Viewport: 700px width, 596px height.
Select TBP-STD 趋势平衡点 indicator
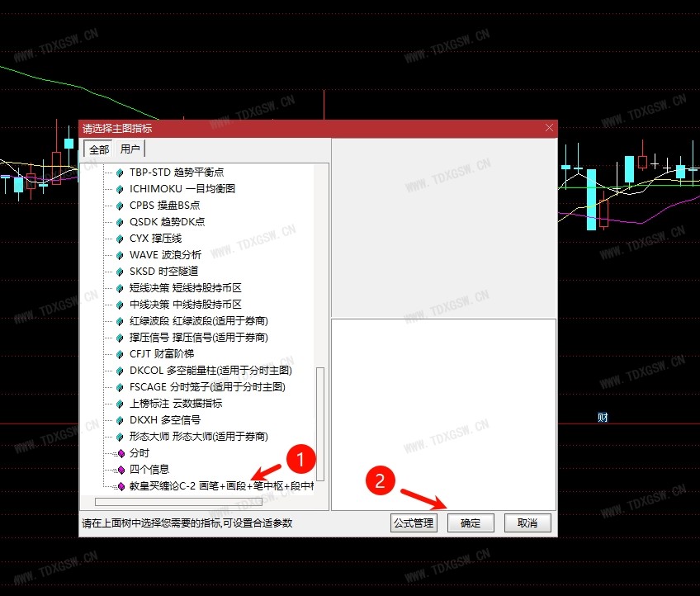point(177,173)
